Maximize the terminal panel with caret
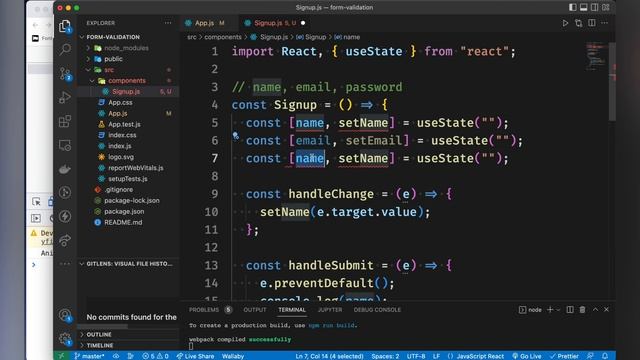 pos(596,310)
